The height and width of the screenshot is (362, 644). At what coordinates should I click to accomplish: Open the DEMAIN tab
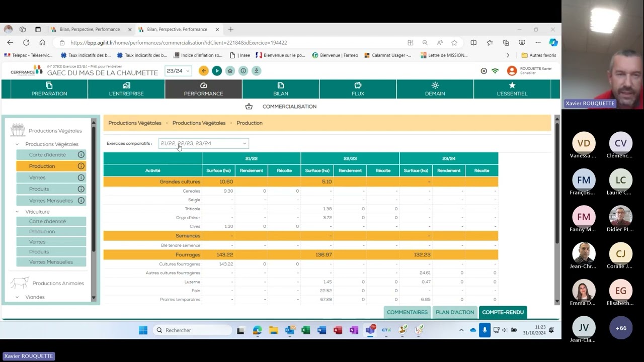[435, 89]
